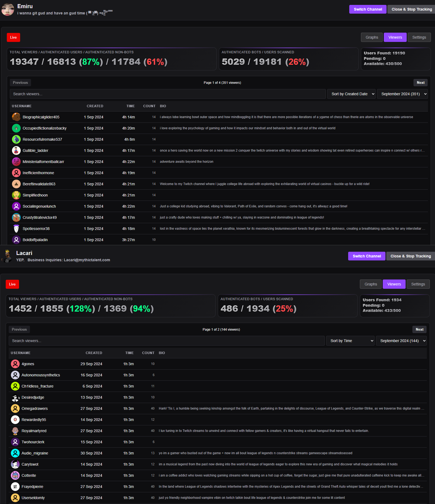Click Cotterite's avatar icon

(15, 475)
